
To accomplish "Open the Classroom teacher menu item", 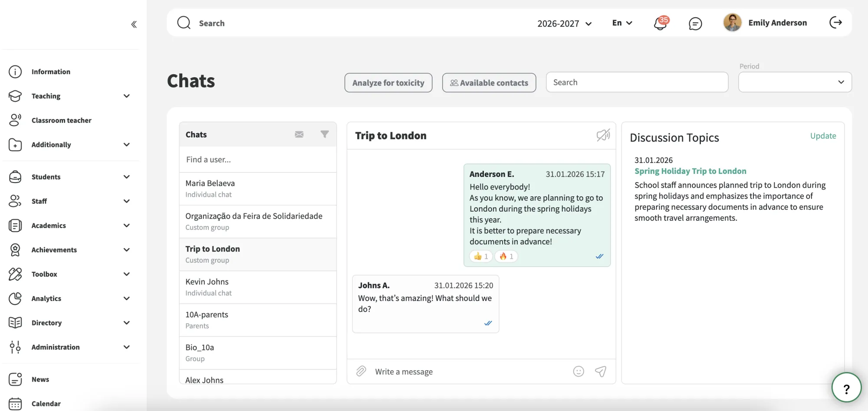I will click(x=61, y=120).
